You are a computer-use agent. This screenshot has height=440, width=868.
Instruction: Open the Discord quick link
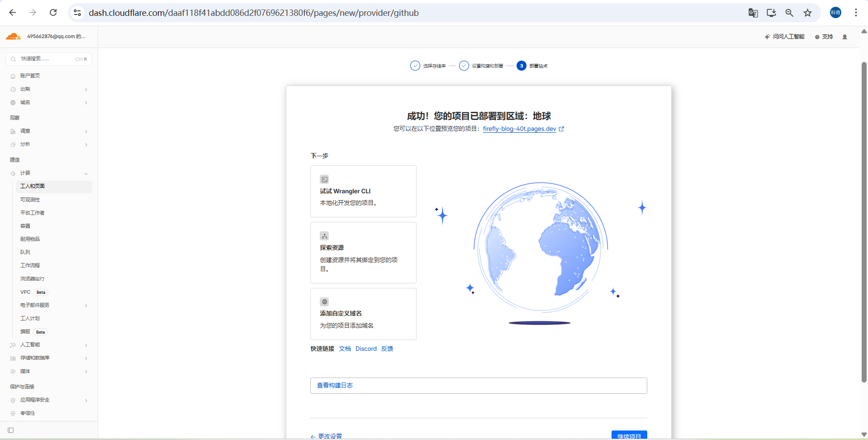tap(366, 349)
